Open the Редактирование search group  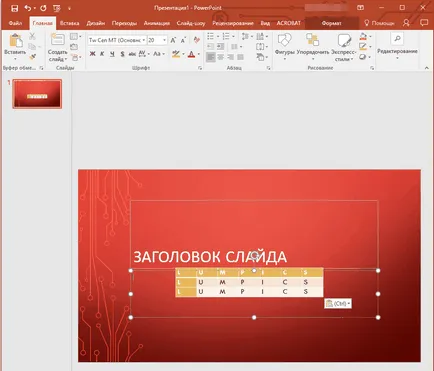397,46
